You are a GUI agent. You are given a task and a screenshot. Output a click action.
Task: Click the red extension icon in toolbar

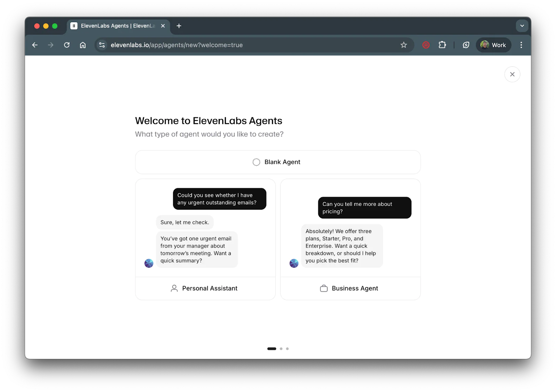coord(426,45)
